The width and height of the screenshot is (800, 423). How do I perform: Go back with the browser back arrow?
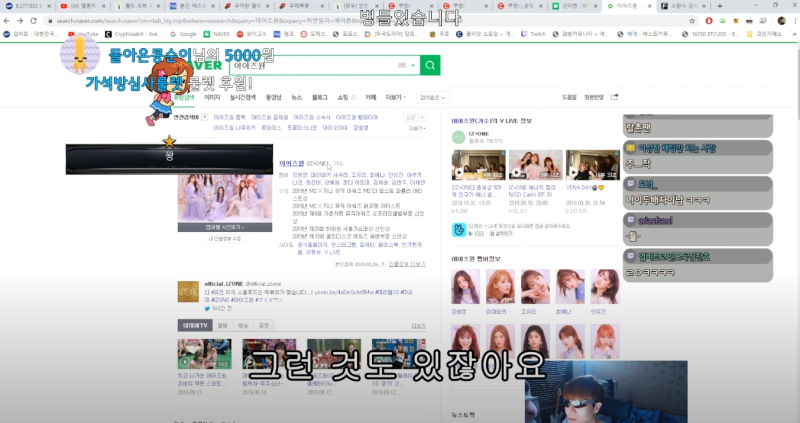pyautogui.click(x=7, y=21)
